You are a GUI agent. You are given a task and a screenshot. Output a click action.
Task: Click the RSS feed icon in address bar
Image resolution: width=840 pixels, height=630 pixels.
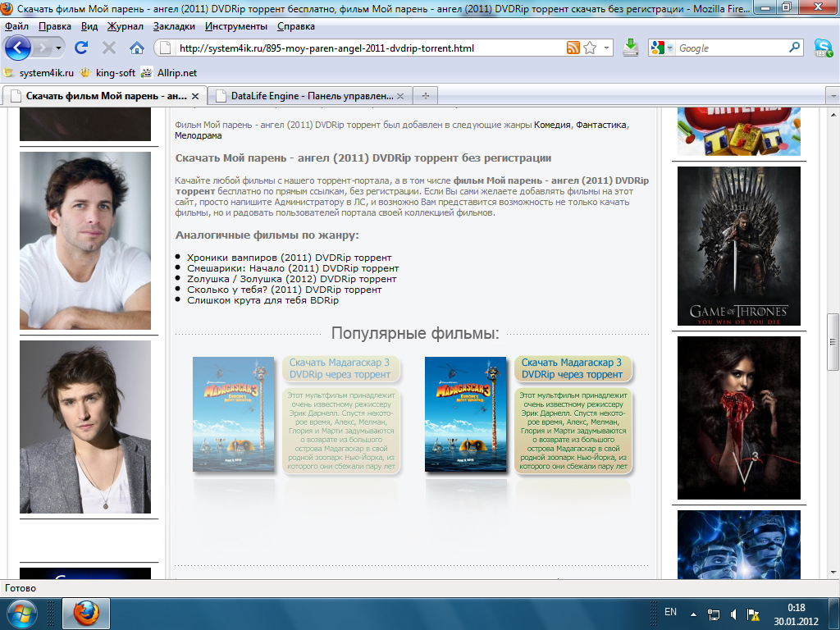click(573, 48)
